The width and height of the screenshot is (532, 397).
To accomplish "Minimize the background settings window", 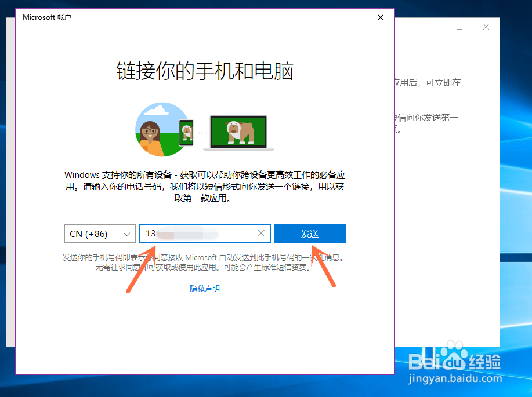I will (433, 27).
